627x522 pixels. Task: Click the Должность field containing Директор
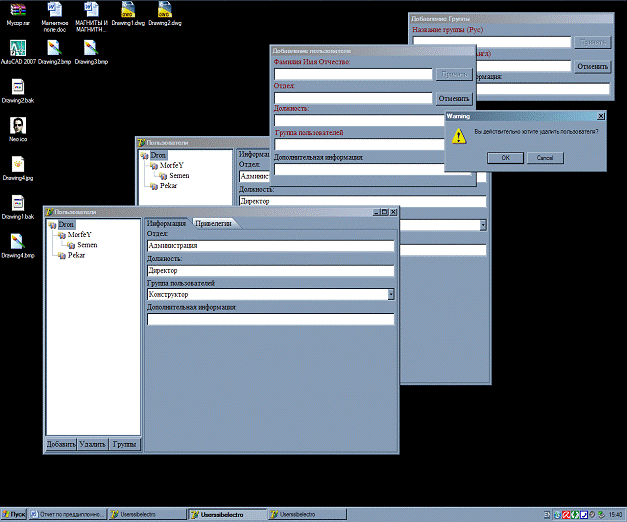(270, 270)
